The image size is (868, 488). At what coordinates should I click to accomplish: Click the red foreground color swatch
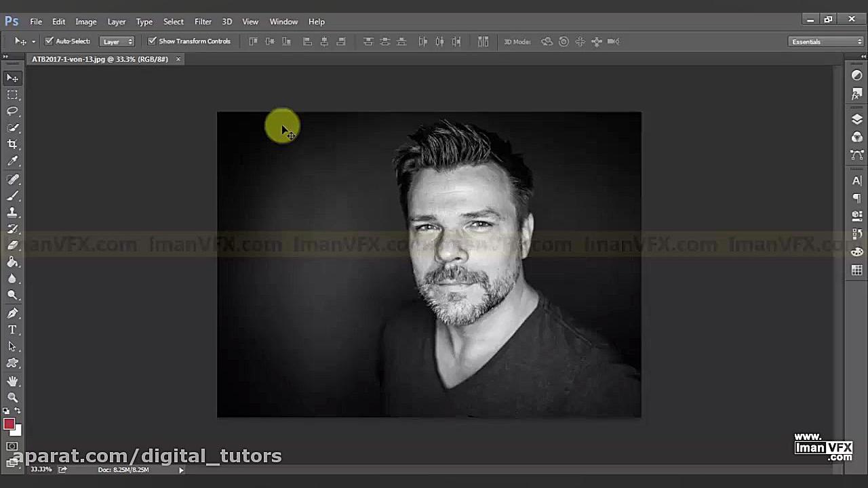(9, 424)
